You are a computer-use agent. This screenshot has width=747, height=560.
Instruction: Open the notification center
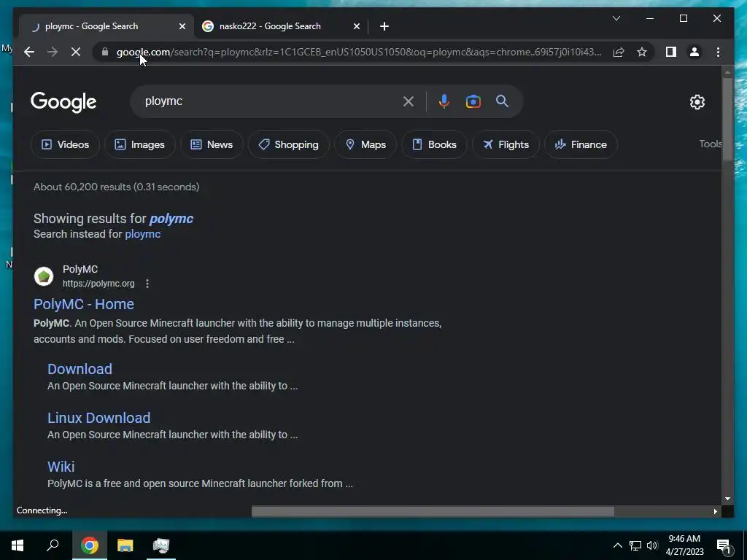click(724, 545)
